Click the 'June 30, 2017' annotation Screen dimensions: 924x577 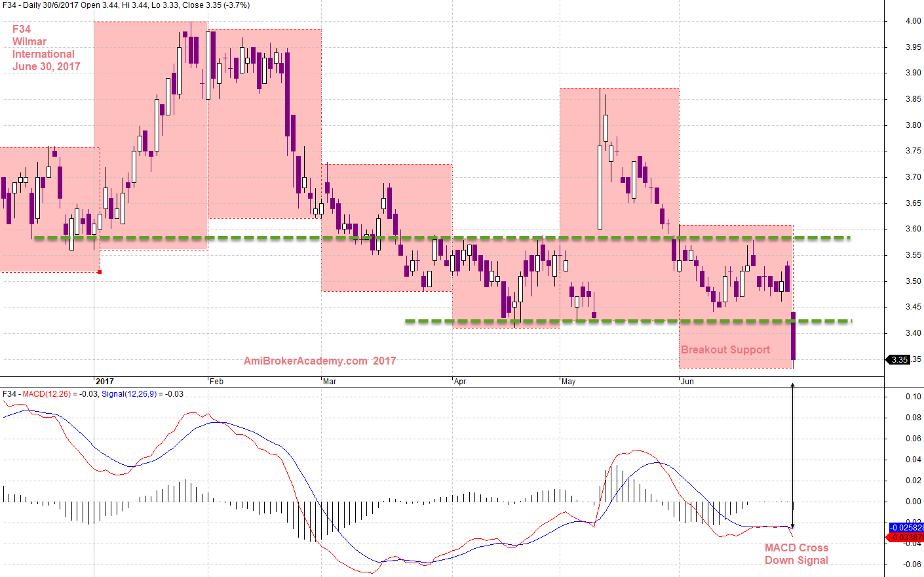(x=47, y=66)
